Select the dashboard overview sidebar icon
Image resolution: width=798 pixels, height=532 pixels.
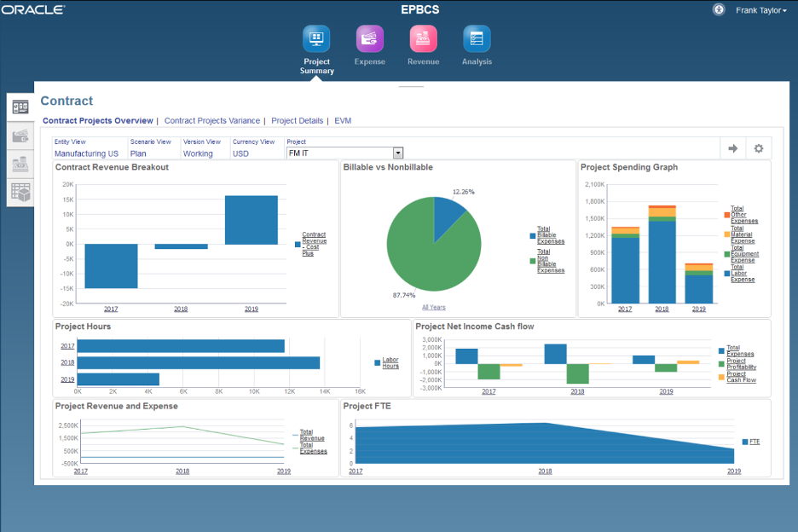coord(20,107)
